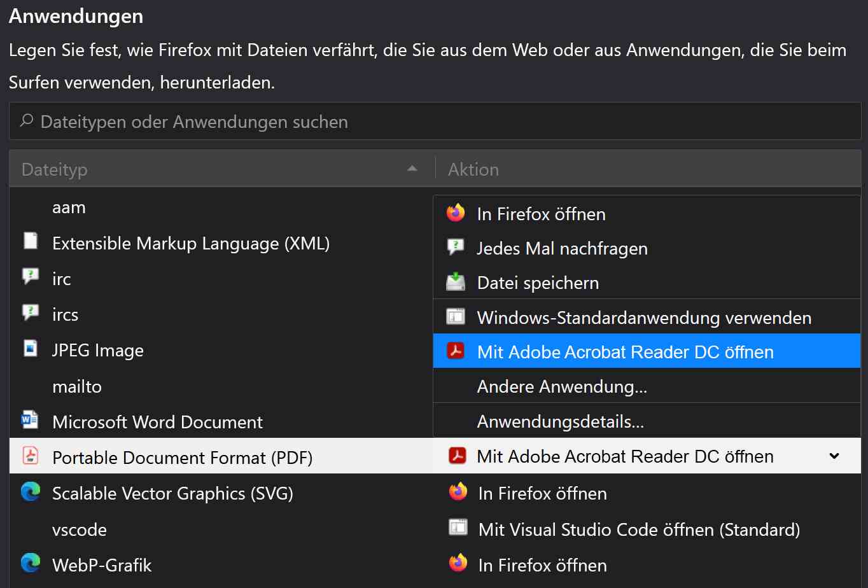Open vscode action 'Mit Visual Studio Code öffnen'
The width and height of the screenshot is (868, 588).
coord(638,529)
